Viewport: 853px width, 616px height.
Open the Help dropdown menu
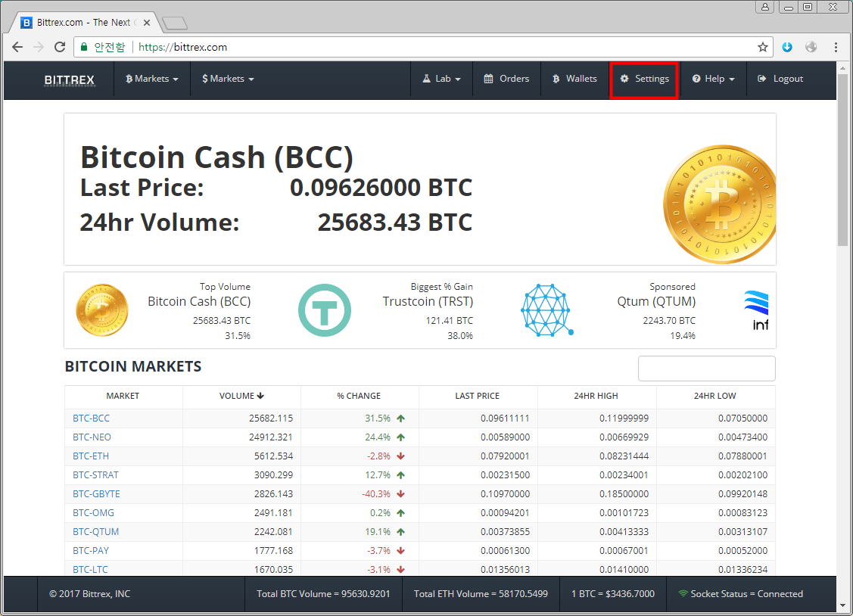click(713, 79)
